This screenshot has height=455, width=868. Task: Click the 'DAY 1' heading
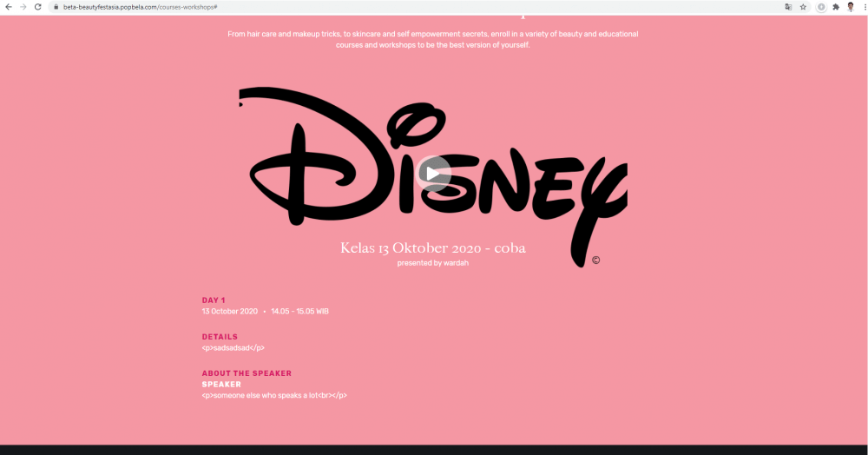click(x=214, y=300)
